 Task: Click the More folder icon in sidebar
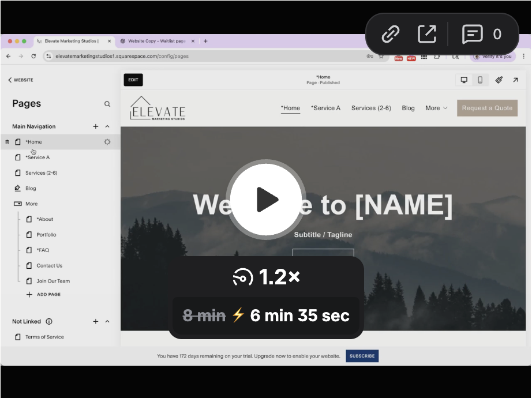coord(18,204)
